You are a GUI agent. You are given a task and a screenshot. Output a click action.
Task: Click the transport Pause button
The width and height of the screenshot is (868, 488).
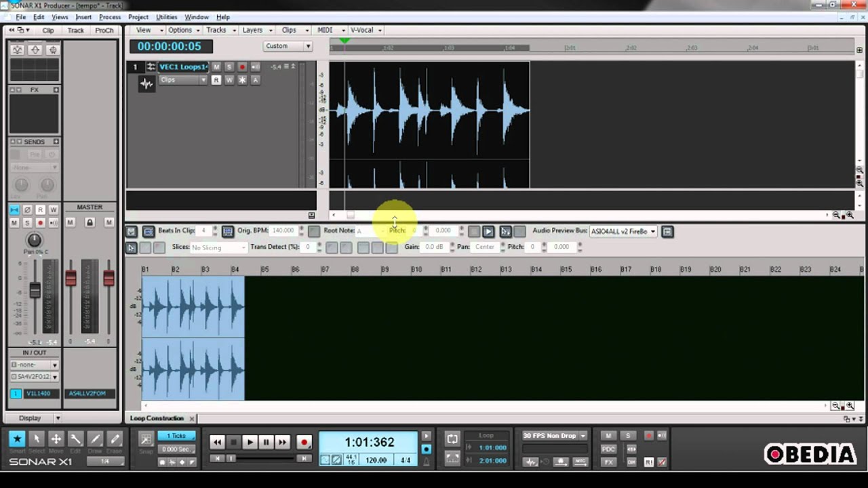266,442
